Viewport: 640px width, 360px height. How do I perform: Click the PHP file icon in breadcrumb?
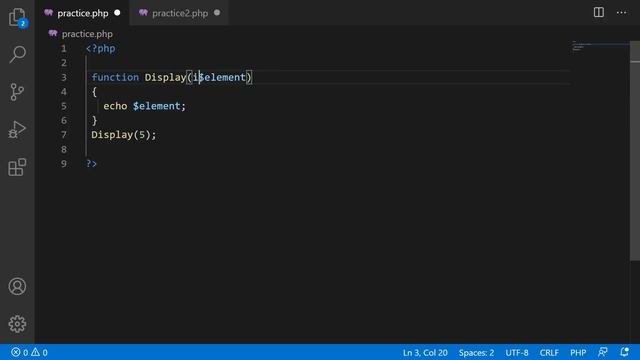[x=53, y=33]
